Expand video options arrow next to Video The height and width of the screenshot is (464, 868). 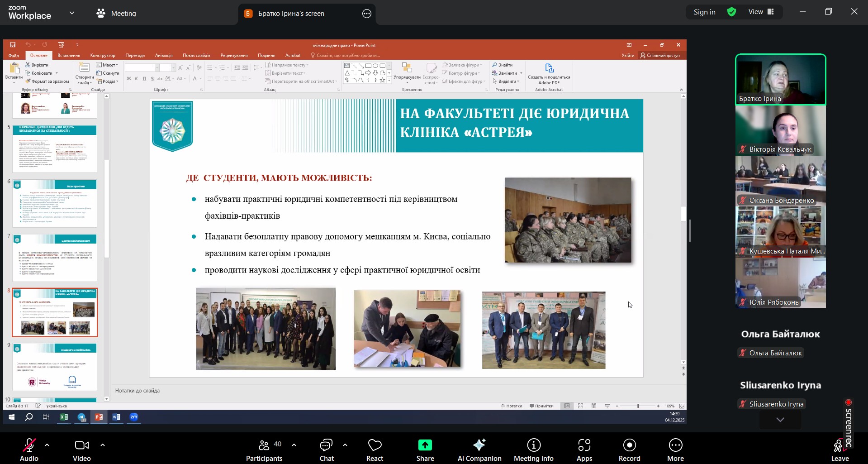[103, 445]
